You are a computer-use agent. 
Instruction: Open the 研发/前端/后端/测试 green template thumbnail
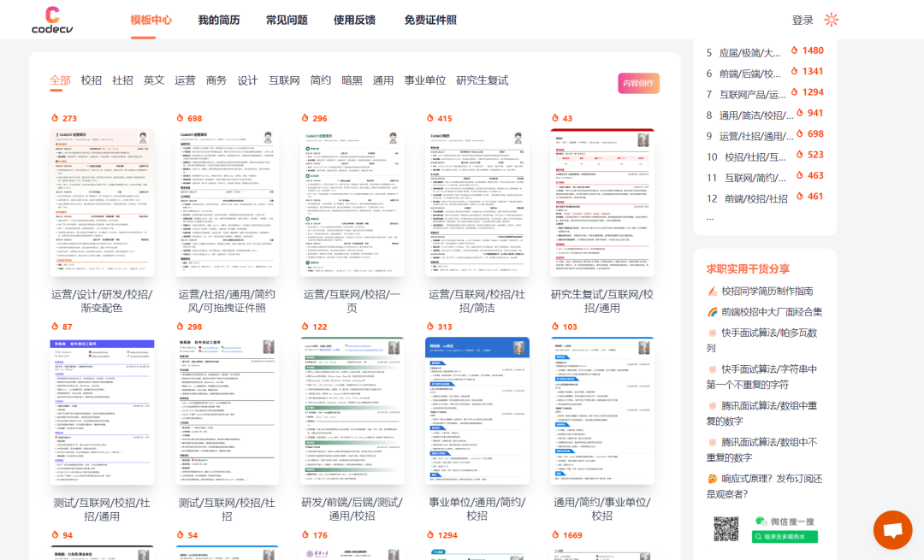click(352, 410)
